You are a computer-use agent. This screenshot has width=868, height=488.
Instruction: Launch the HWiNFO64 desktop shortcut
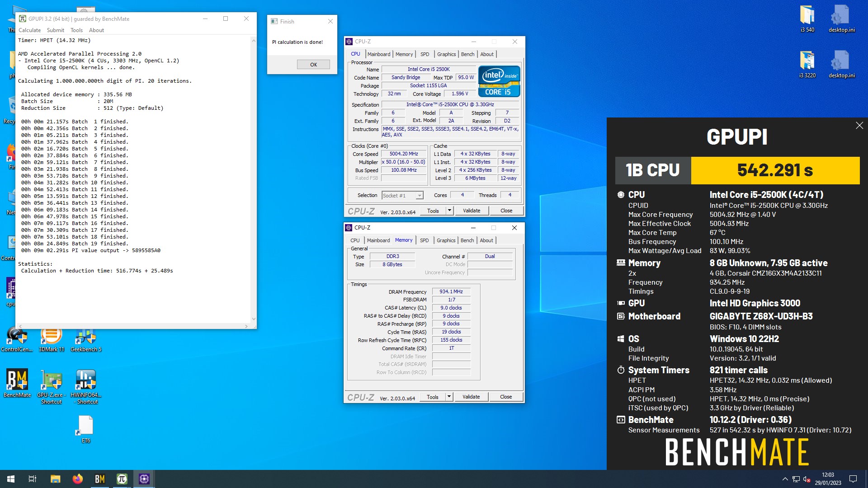86,387
